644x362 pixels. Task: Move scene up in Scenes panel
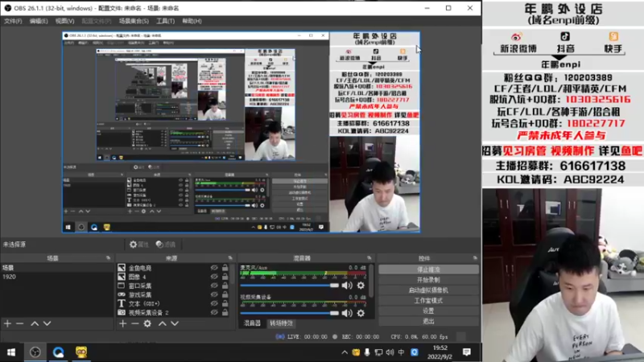(x=35, y=323)
